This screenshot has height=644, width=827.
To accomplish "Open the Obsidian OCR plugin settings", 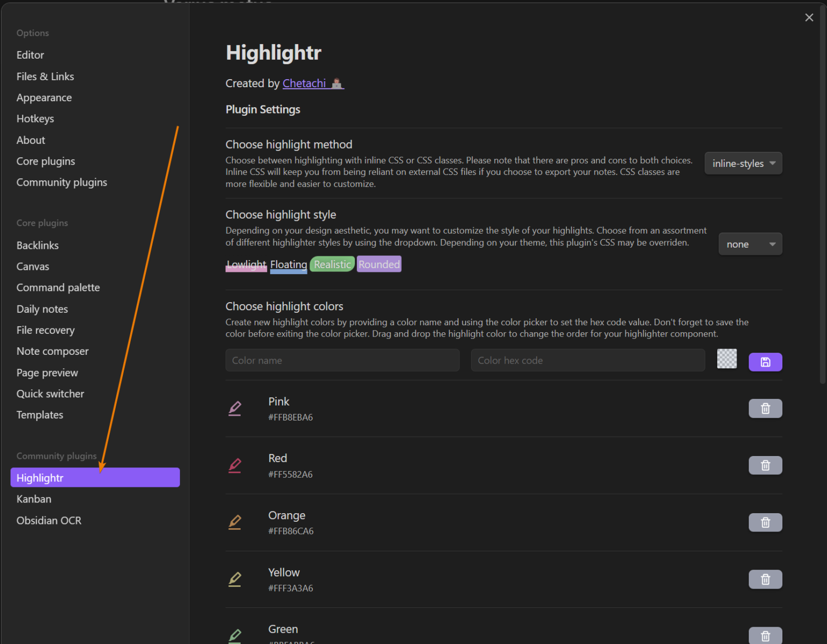I will pos(49,520).
